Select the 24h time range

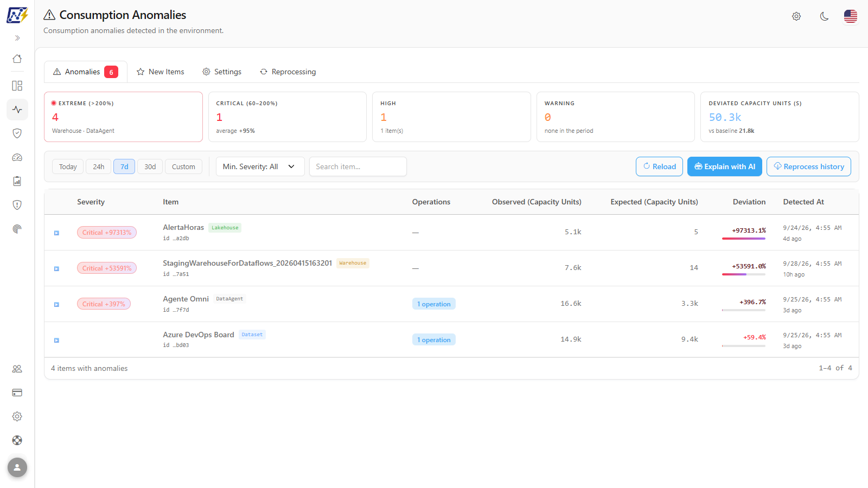[x=99, y=166]
